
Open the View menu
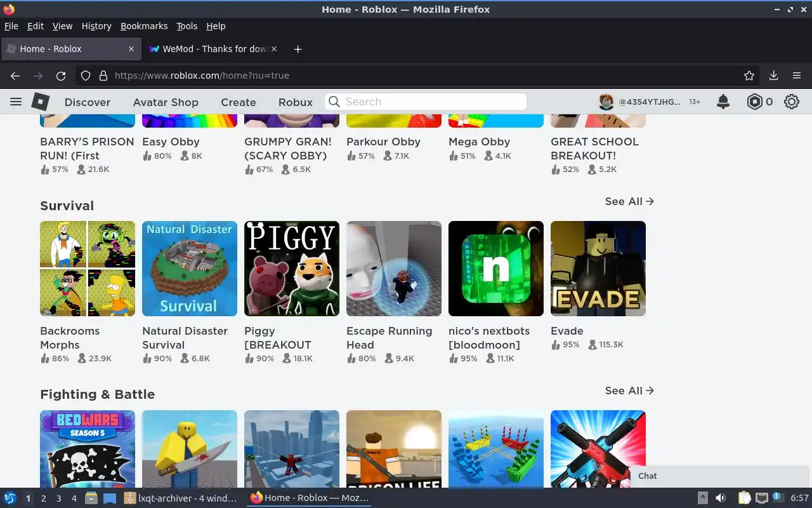[62, 26]
